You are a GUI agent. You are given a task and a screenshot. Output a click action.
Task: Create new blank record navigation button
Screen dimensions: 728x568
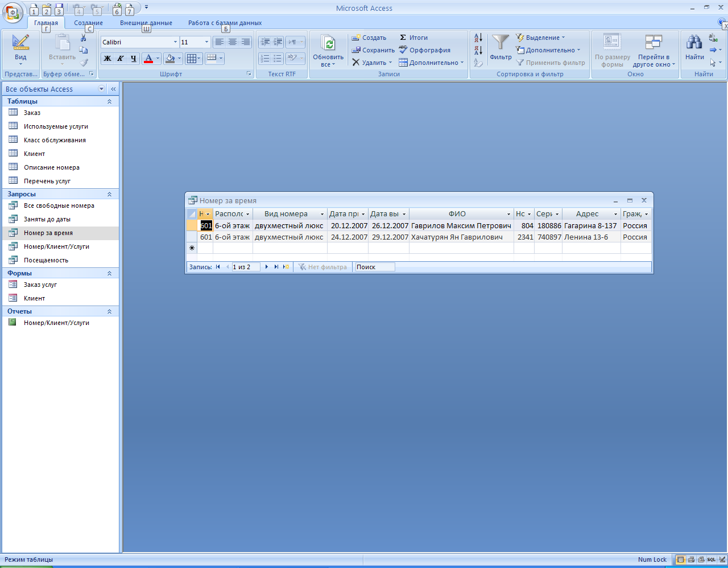[286, 266]
